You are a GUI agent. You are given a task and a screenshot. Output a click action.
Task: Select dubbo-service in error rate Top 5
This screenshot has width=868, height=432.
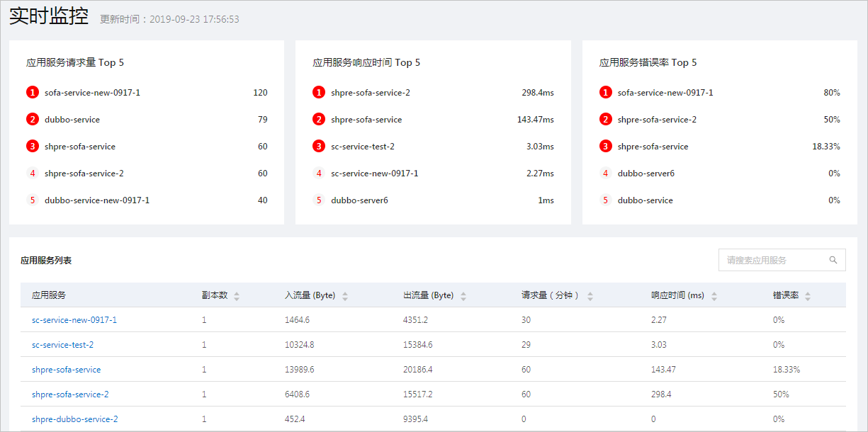646,200
